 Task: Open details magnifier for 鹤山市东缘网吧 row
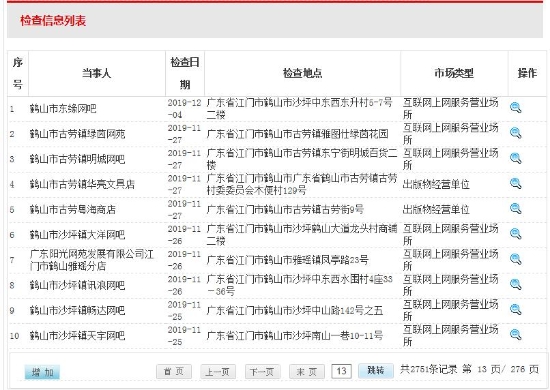click(516, 108)
